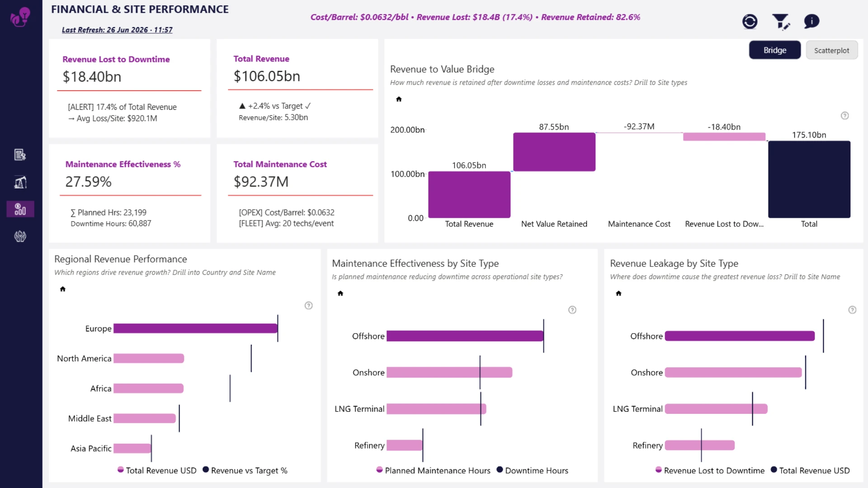
Task: Open the oil pump page icon in sidebar
Action: click(x=20, y=182)
